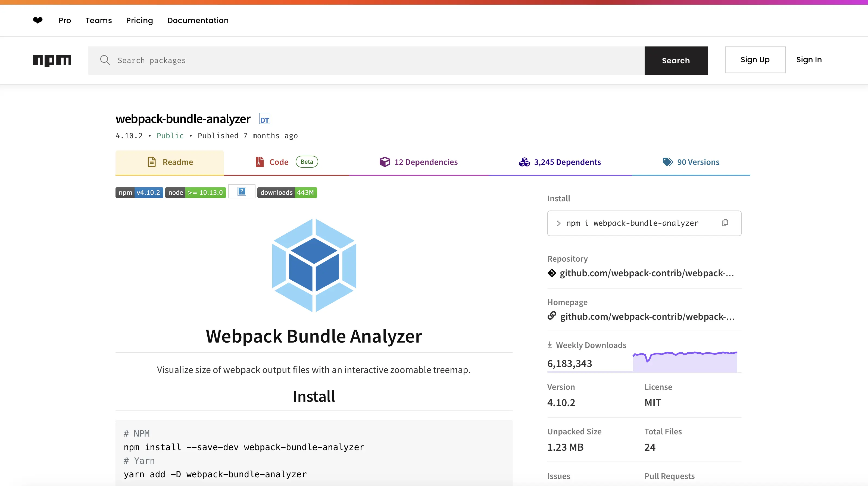Open the Pricing menu item
This screenshot has width=868, height=486.
point(139,21)
